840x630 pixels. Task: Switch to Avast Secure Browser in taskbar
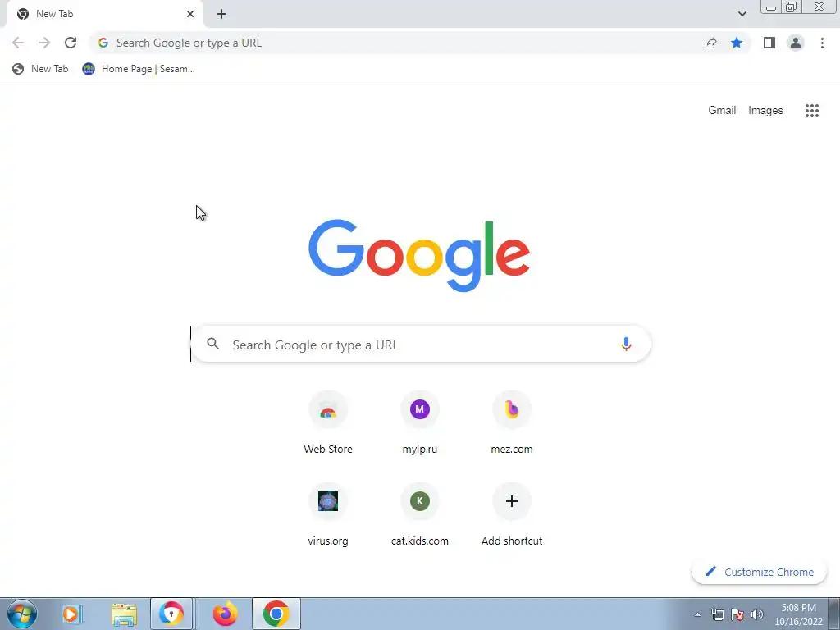pos(171,614)
